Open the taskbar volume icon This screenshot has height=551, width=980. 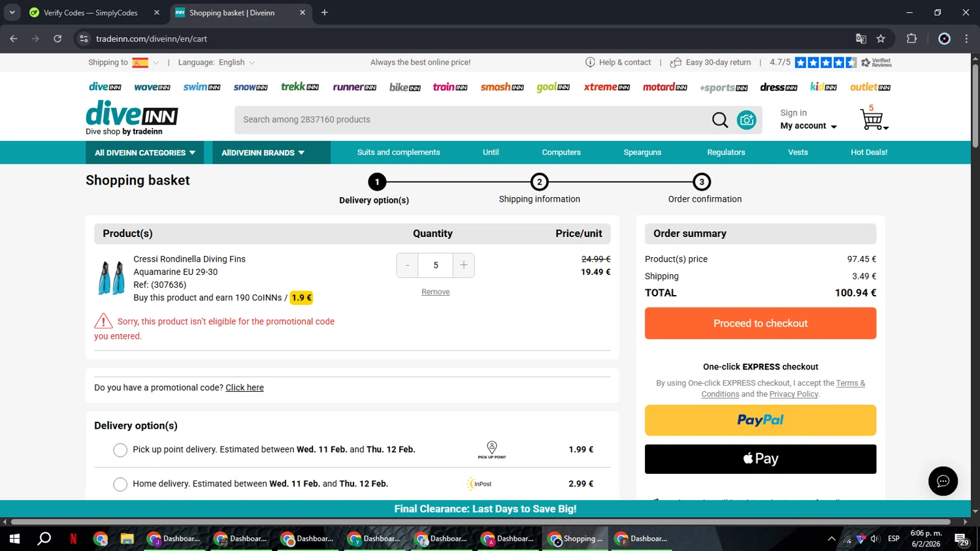pos(875,539)
